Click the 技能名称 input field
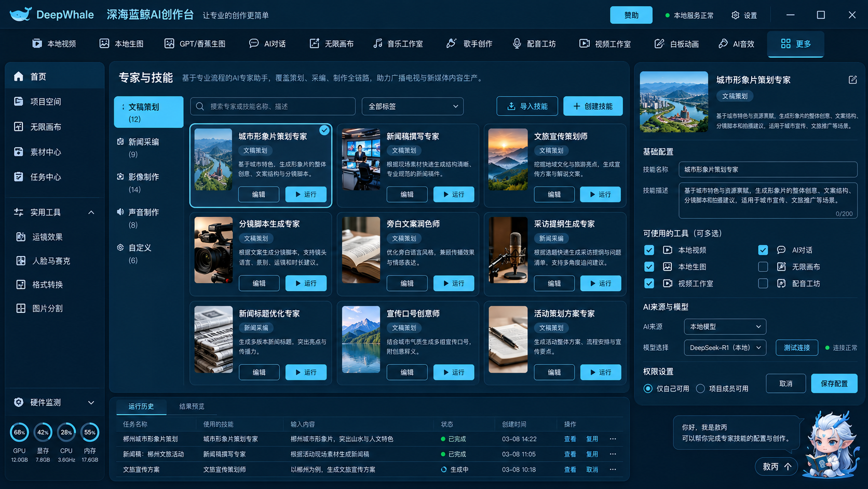 [768, 169]
